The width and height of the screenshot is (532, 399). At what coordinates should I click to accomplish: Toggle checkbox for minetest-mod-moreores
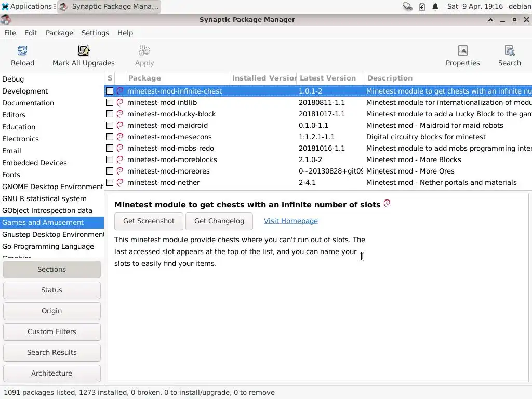[x=110, y=171]
